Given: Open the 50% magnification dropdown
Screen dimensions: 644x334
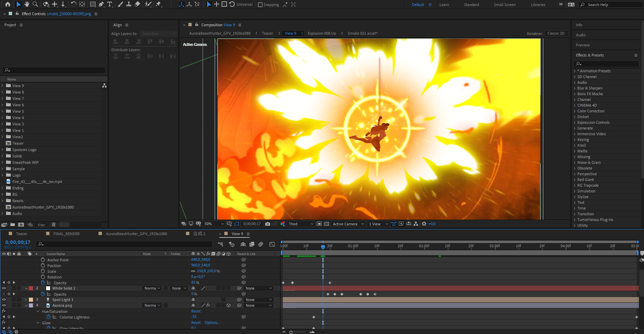Looking at the screenshot, I should tap(214, 224).
